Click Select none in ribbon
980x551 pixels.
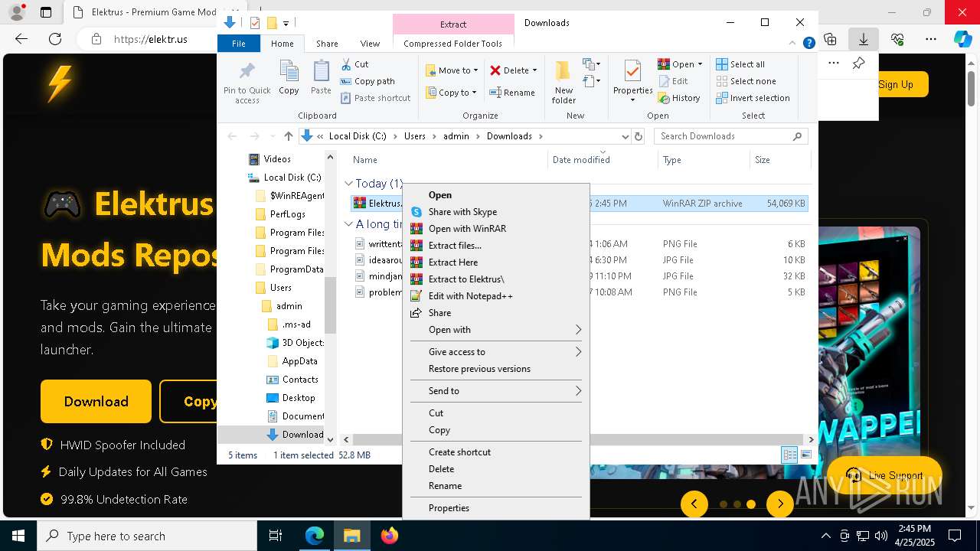[746, 81]
